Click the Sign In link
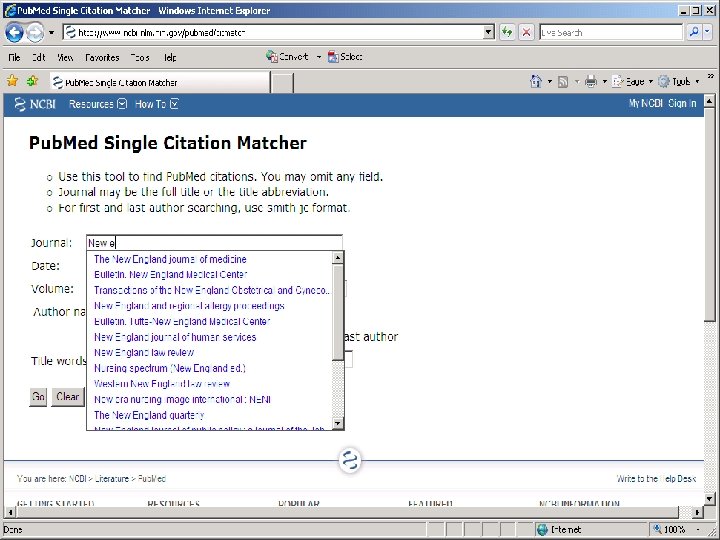 682,103
